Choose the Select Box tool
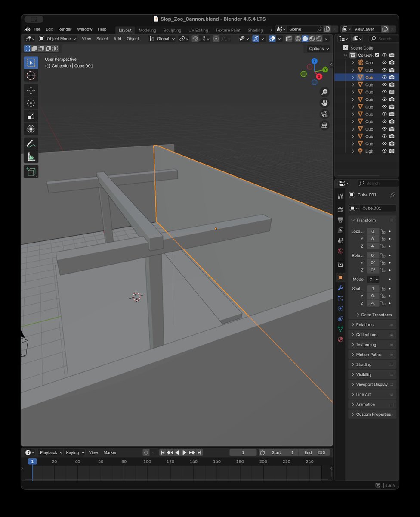The image size is (420, 517). tap(31, 62)
